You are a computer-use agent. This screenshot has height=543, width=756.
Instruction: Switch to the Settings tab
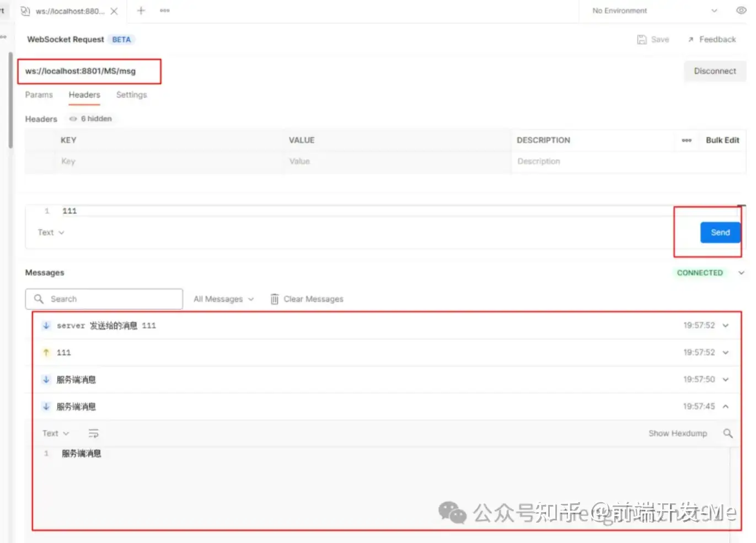pyautogui.click(x=132, y=95)
